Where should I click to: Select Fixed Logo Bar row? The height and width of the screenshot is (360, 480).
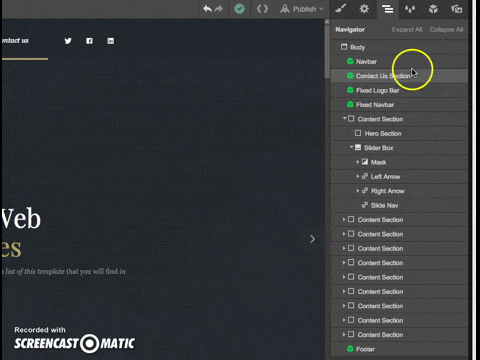(399, 90)
